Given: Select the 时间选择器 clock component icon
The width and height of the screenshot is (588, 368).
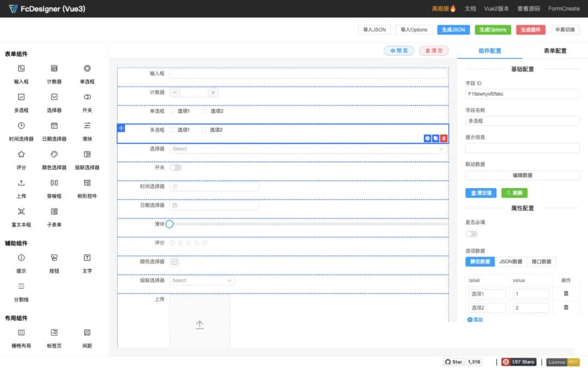Looking at the screenshot, I should tap(21, 125).
